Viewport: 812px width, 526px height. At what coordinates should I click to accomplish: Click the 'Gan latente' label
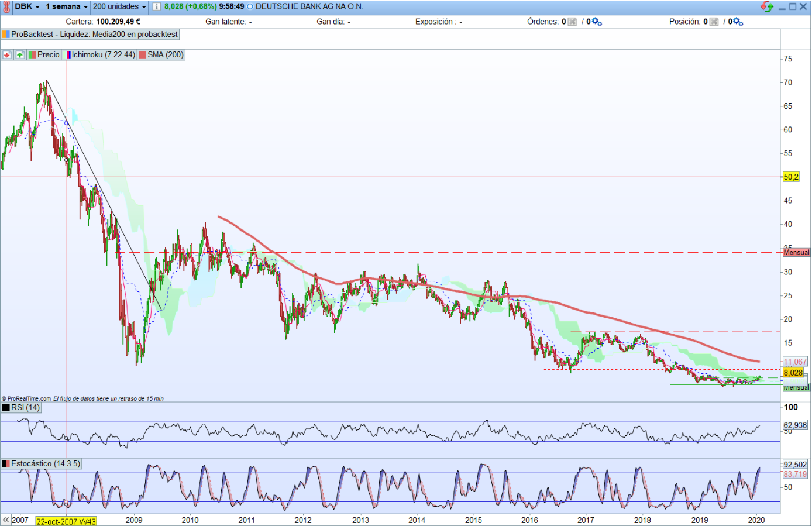click(x=226, y=22)
